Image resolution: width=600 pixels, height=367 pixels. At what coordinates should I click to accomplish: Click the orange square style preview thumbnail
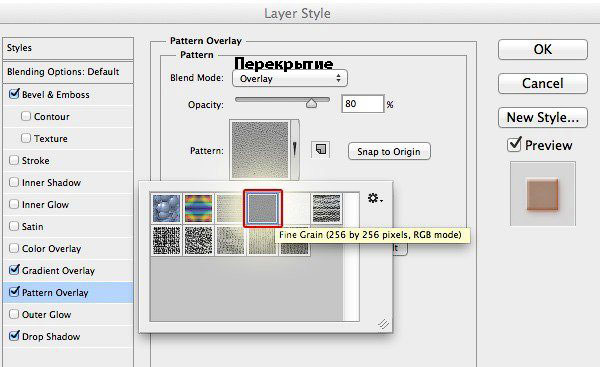tap(543, 194)
